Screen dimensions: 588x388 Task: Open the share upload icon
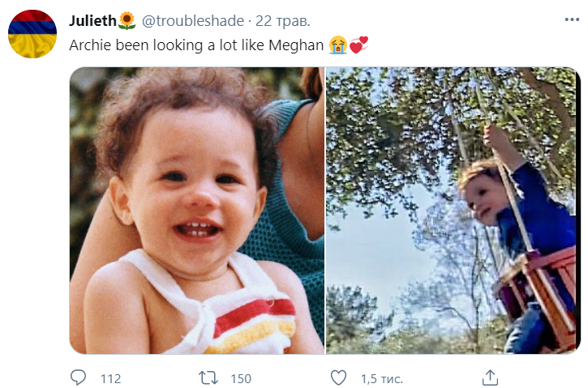coord(490,377)
